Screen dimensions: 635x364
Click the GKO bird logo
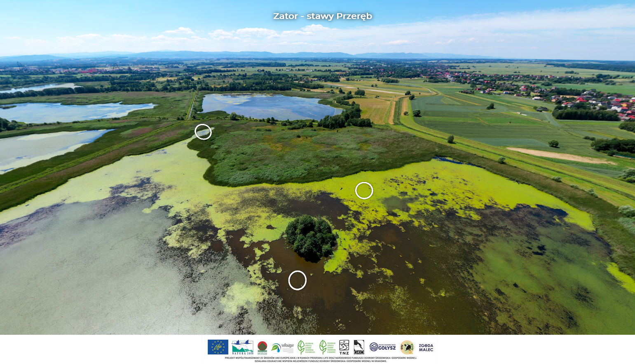[359, 347]
